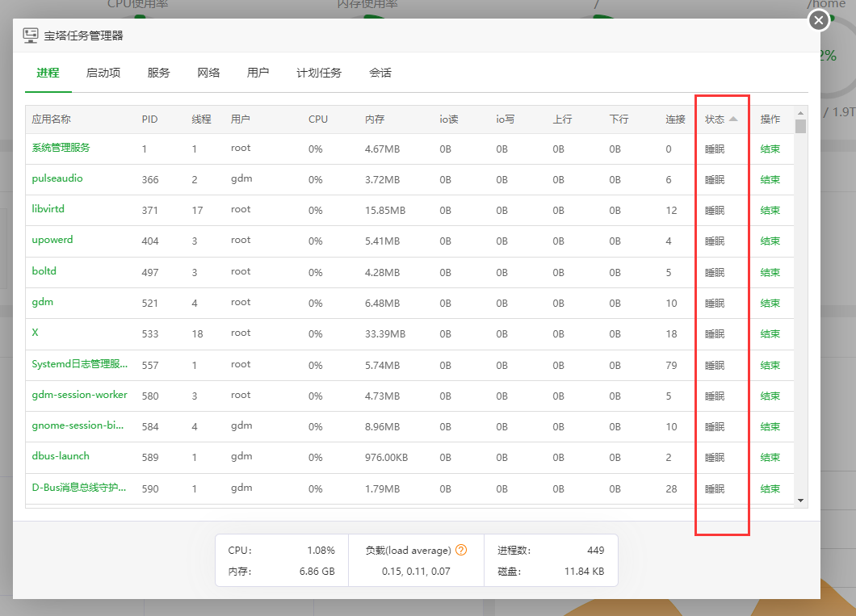Open the 启动项 tab

tap(103, 73)
